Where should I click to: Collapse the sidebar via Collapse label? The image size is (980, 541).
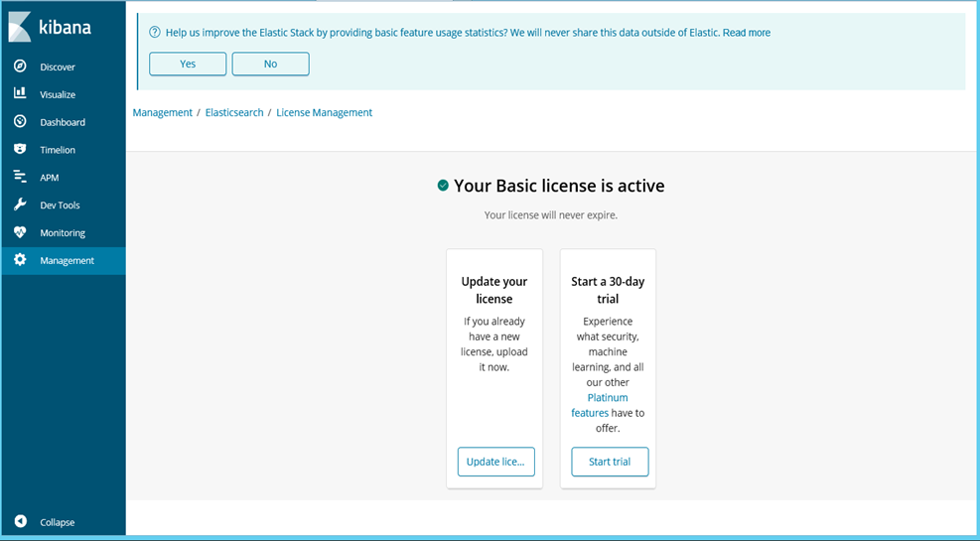click(x=58, y=522)
